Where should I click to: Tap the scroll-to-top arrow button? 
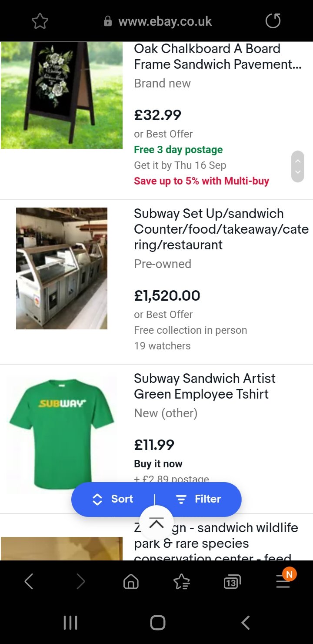[x=156, y=523]
